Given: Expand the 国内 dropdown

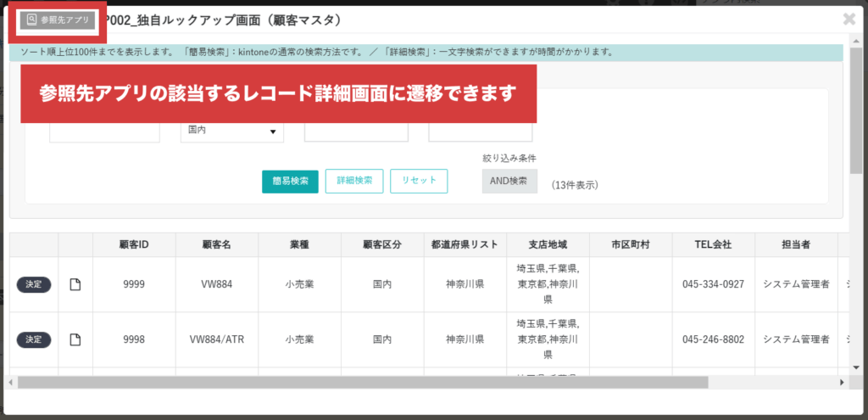Looking at the screenshot, I should (232, 131).
